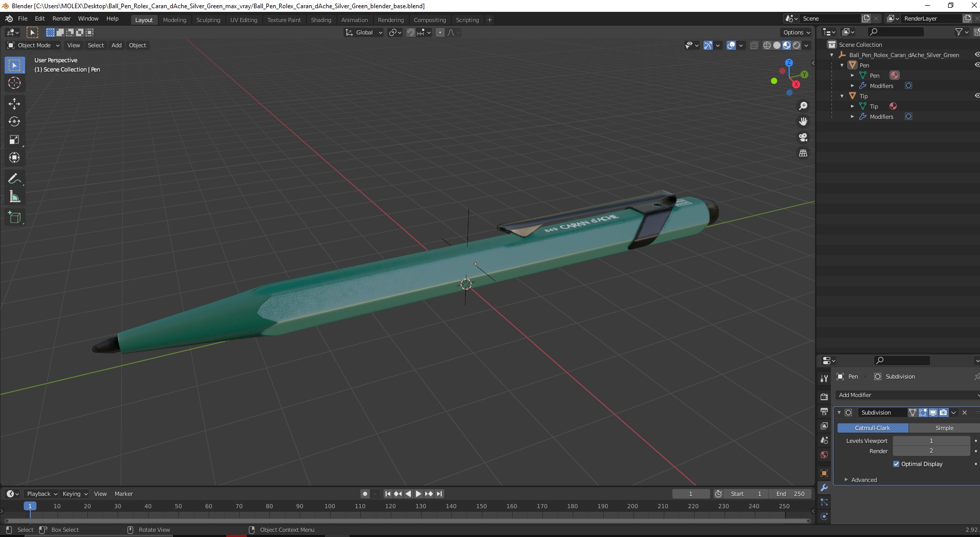Image resolution: width=980 pixels, height=537 pixels.
Task: Open the Options dropdown
Action: tap(796, 32)
